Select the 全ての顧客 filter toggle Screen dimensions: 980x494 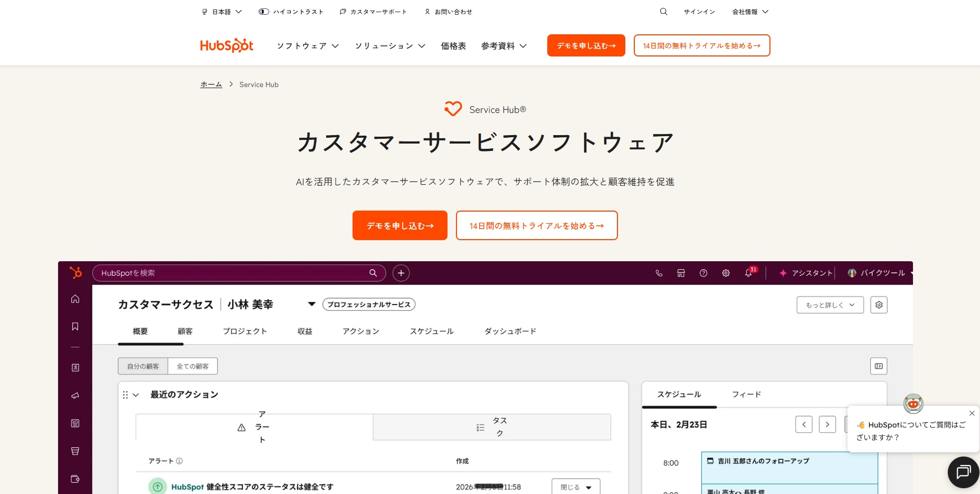pos(193,366)
